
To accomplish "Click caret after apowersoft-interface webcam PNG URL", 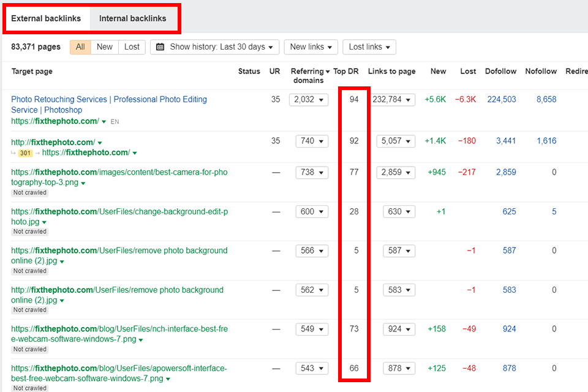I will point(167,379).
